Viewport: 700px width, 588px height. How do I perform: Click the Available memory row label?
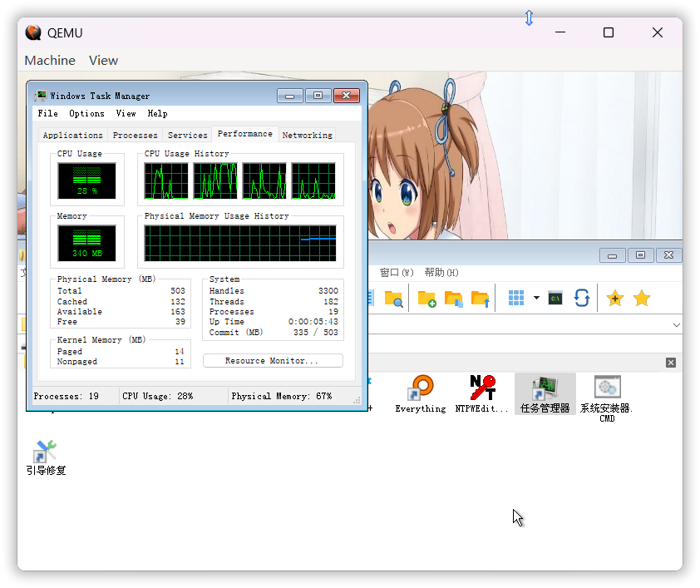coord(80,312)
